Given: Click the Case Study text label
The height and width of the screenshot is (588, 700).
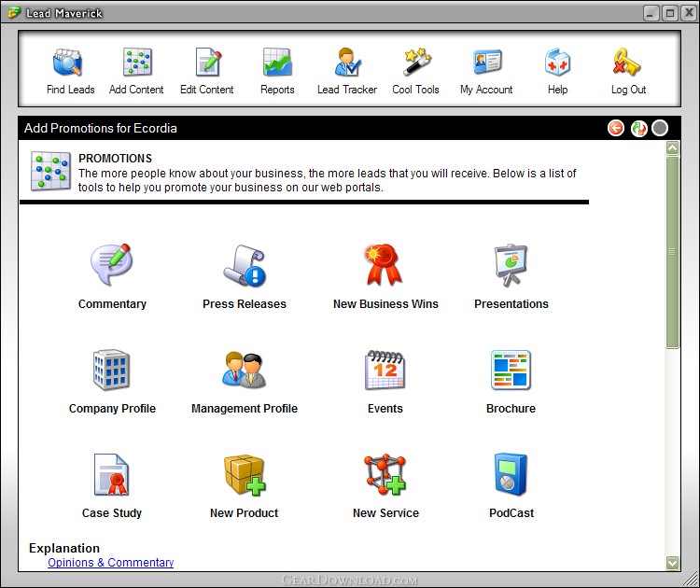Looking at the screenshot, I should pyautogui.click(x=112, y=513).
